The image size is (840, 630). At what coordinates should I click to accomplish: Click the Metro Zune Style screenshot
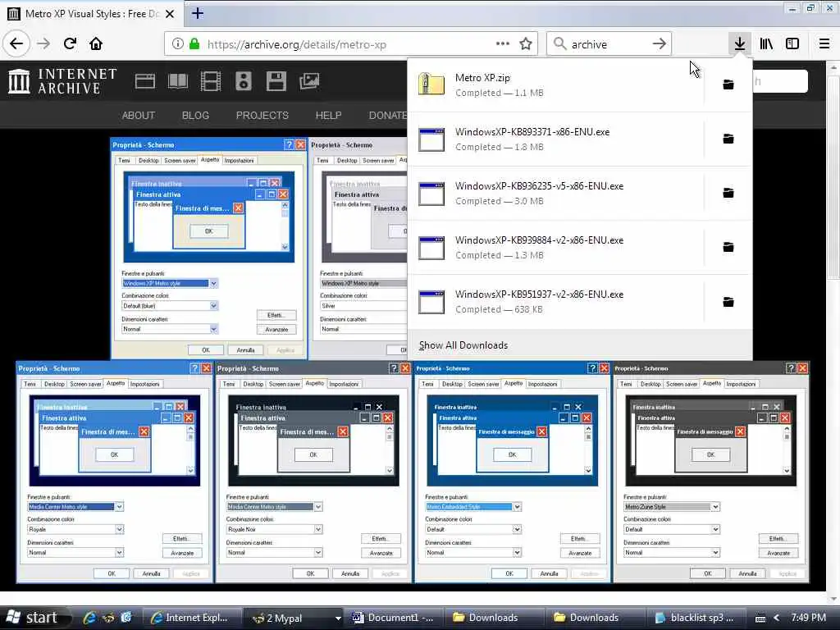711,472
